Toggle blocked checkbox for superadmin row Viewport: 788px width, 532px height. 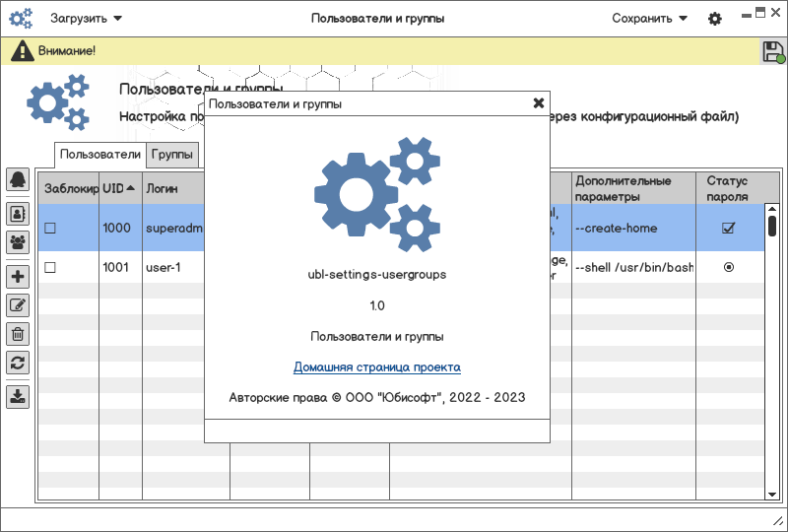(50, 229)
